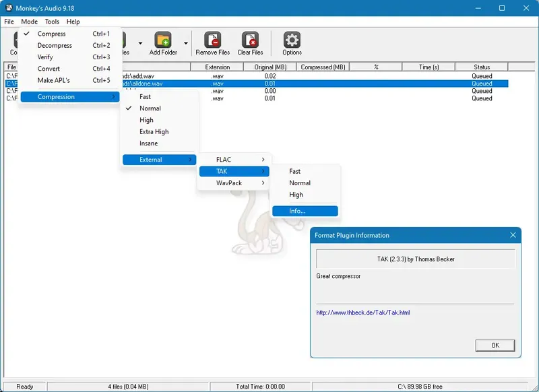Select Compress mode
The height and width of the screenshot is (392, 539).
(70, 34)
